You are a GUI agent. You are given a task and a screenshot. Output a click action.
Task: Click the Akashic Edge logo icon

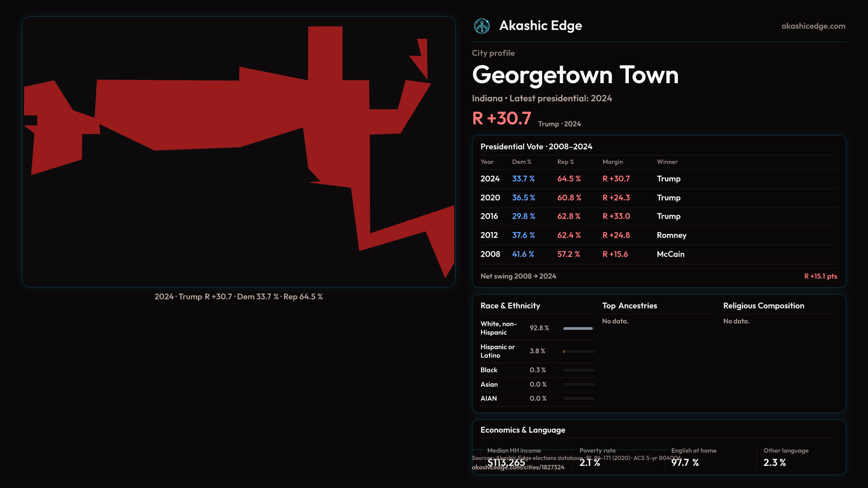click(x=481, y=26)
